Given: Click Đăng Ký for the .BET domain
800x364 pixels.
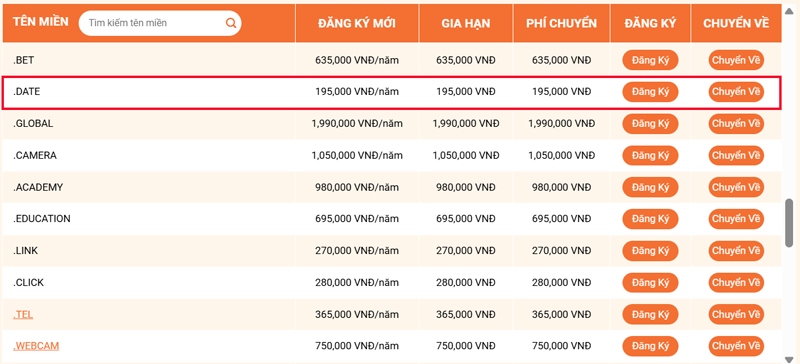Looking at the screenshot, I should pyautogui.click(x=650, y=60).
